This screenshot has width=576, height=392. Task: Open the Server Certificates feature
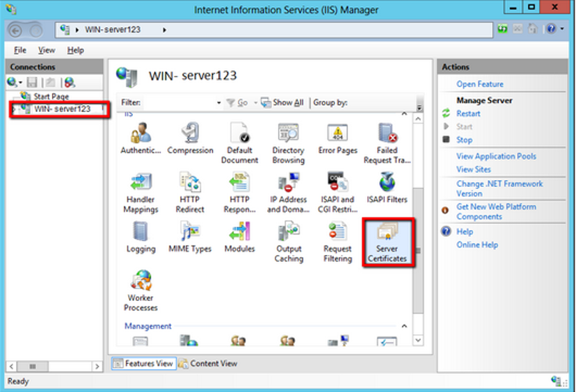(x=387, y=242)
